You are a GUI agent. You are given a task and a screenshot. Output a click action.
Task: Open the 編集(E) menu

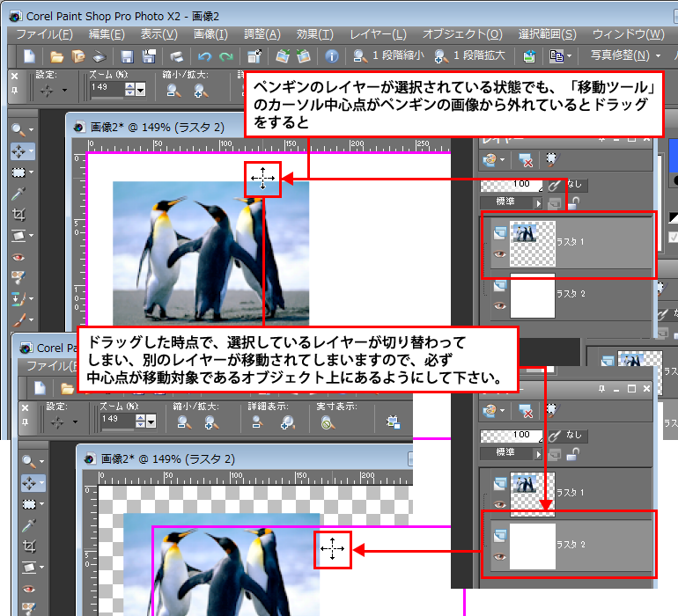coord(107,34)
